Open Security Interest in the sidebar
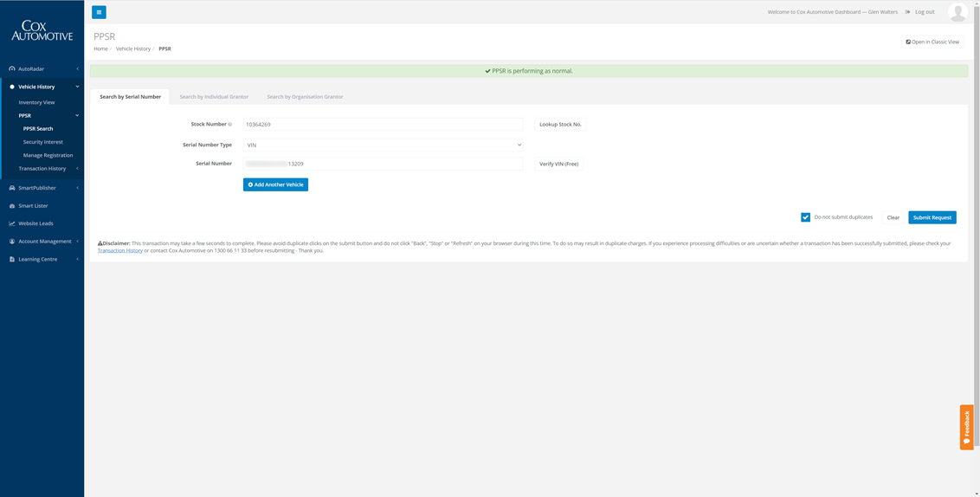This screenshot has height=497, width=980. point(43,142)
